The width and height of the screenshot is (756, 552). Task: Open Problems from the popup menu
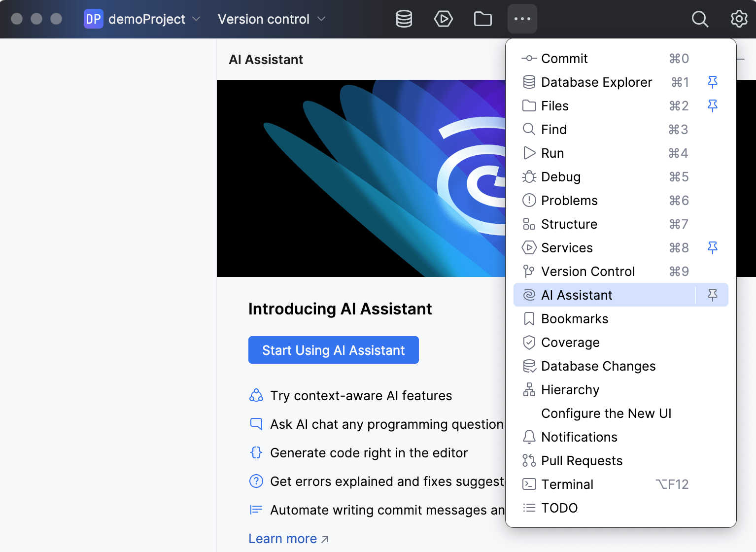pos(621,200)
